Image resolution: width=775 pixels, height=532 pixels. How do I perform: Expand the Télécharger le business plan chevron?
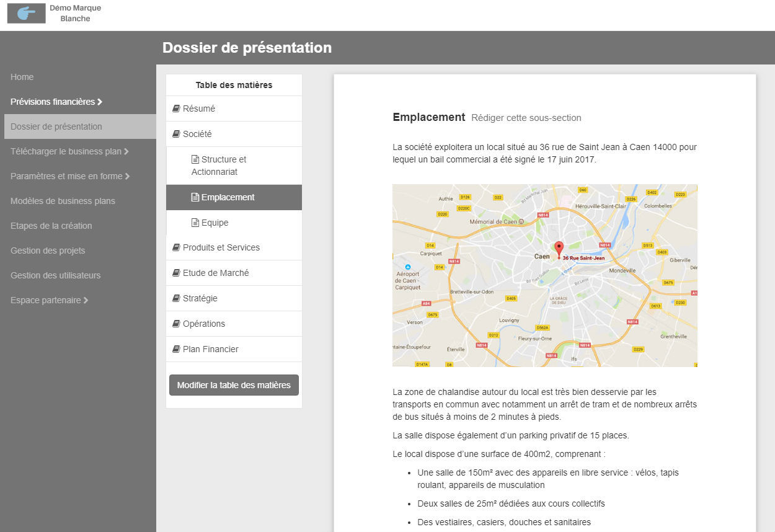click(126, 151)
